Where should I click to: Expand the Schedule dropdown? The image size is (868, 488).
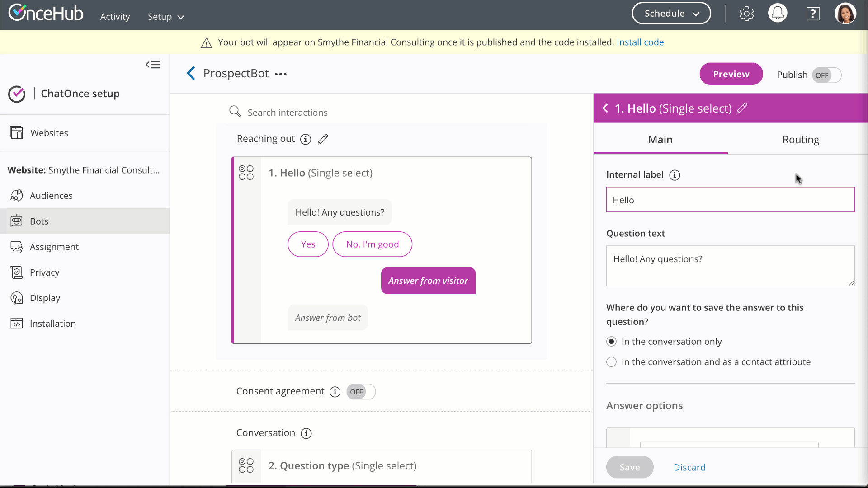click(x=671, y=14)
